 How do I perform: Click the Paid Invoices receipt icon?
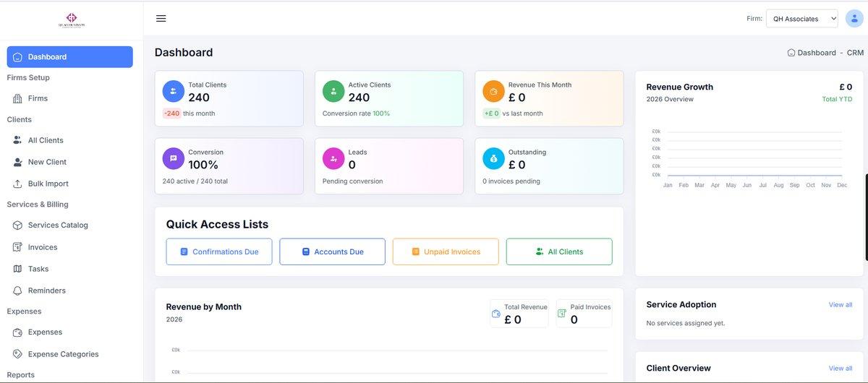coord(562,314)
